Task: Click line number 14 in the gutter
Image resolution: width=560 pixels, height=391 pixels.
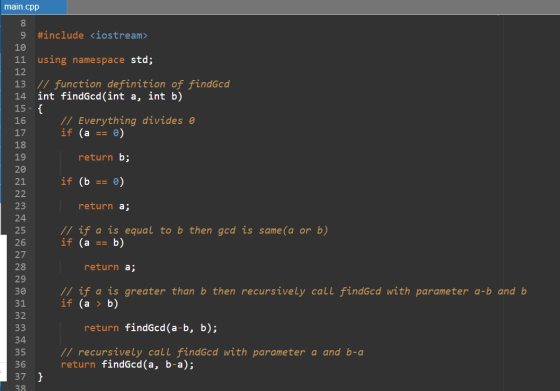Action: click(20, 96)
